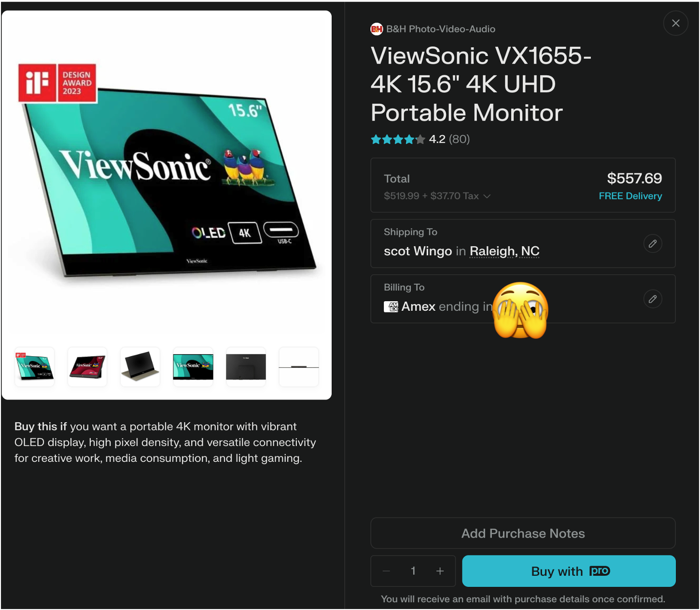Click the main ViewSonic product image
Image resolution: width=700 pixels, height=610 pixels.
click(x=167, y=171)
